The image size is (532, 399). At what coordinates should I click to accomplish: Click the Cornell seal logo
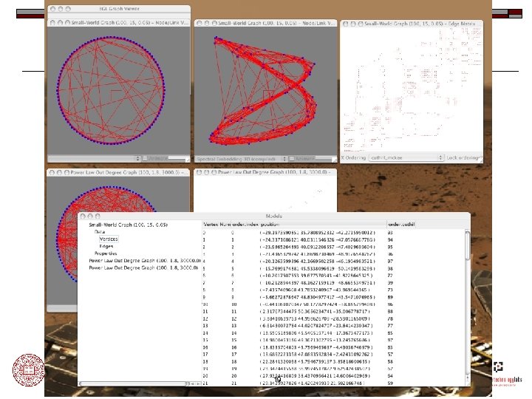pyautogui.click(x=29, y=370)
